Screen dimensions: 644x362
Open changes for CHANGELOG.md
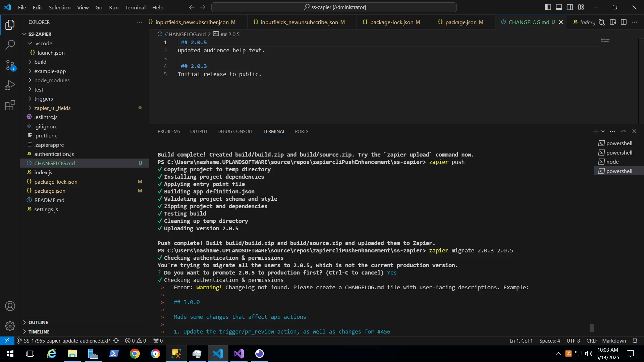(602, 22)
